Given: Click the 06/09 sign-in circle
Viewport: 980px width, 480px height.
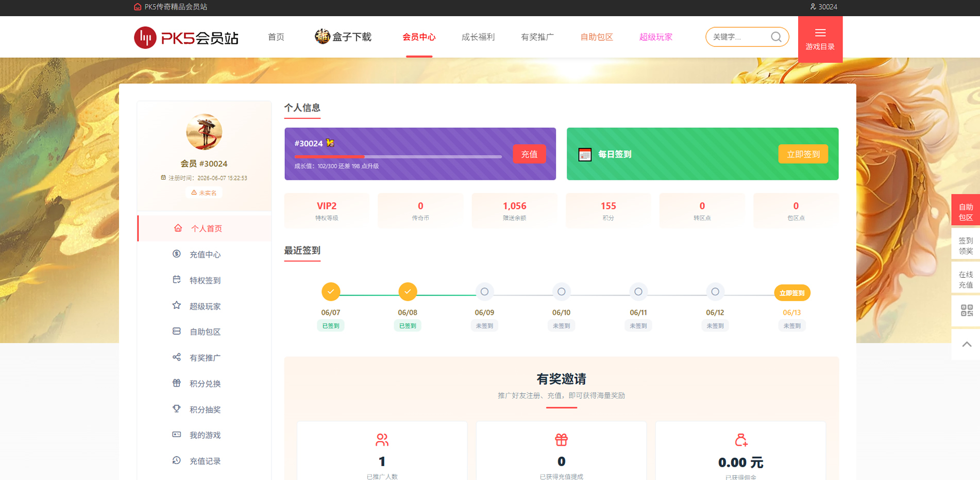Looking at the screenshot, I should tap(484, 292).
